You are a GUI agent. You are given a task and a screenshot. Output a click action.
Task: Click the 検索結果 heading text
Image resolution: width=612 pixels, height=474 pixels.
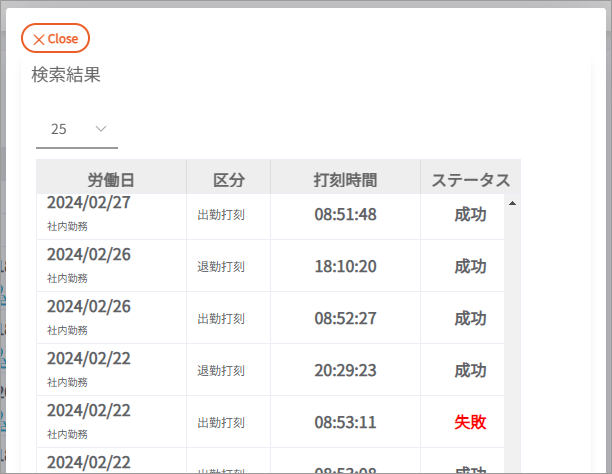pos(66,75)
